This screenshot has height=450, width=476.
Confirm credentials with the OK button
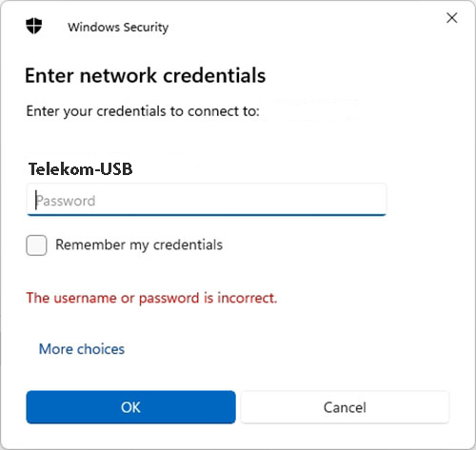coord(130,407)
